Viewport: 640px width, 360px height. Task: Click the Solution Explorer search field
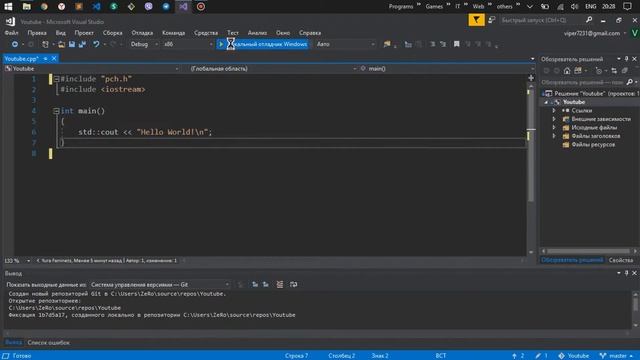pos(583,82)
